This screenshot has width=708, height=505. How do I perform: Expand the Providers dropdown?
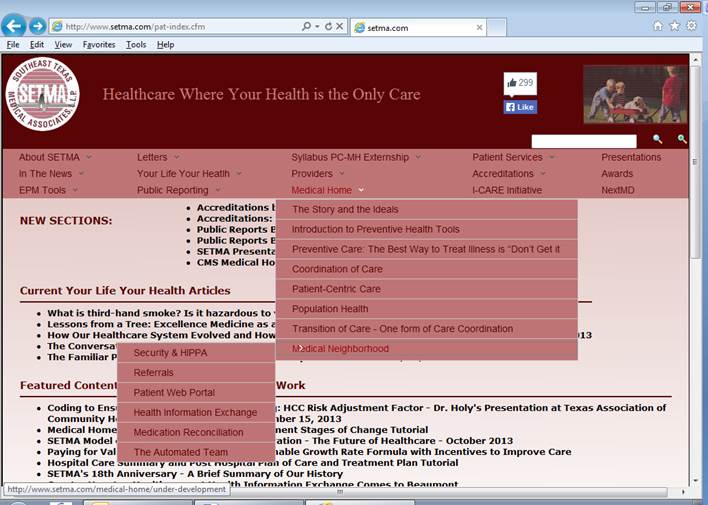[318, 174]
